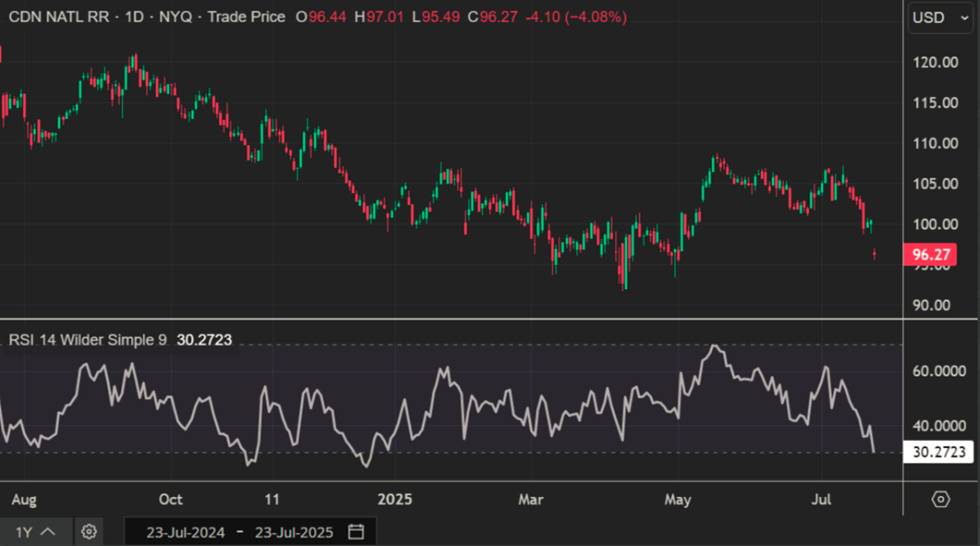Click the 96.27 current price tag
Image resolution: width=980 pixels, height=546 pixels.
tap(932, 255)
